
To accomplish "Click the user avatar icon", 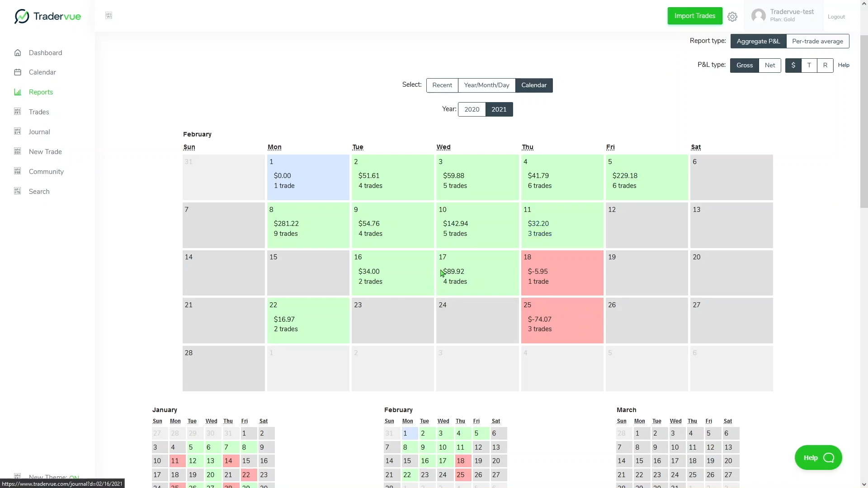I will pos(758,16).
